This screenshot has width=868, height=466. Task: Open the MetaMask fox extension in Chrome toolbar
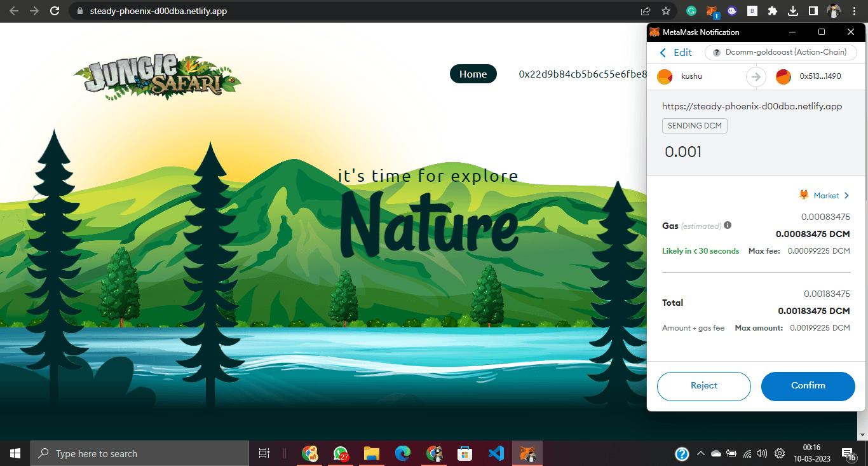713,11
